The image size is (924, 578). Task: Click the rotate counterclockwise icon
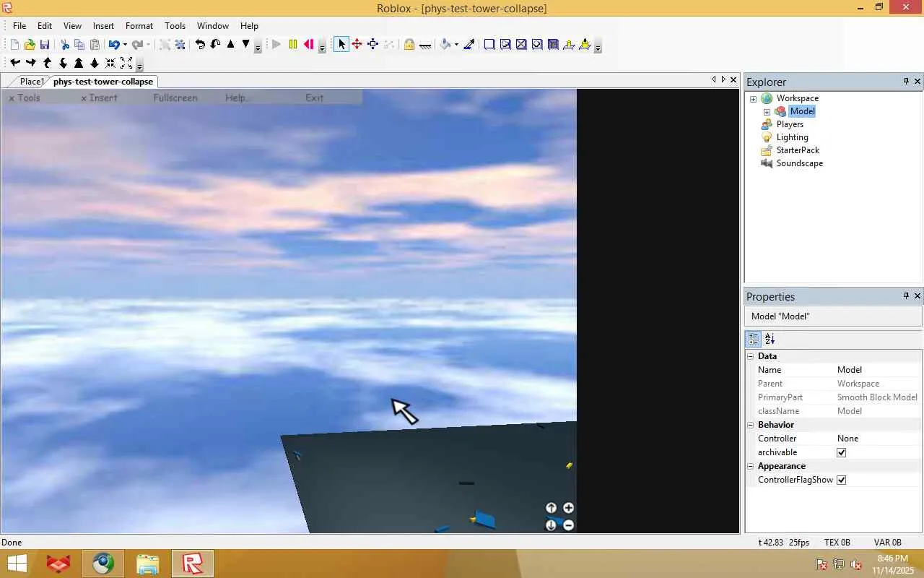200,45
